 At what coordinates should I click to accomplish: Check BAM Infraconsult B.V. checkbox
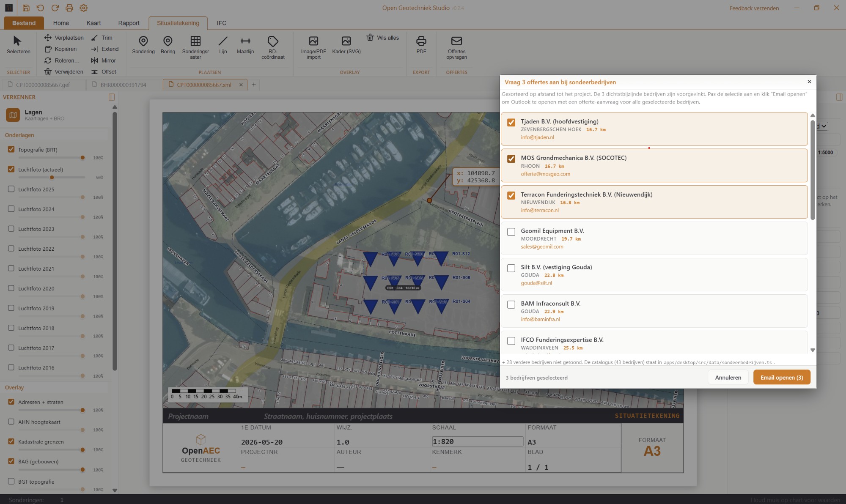coord(511,305)
